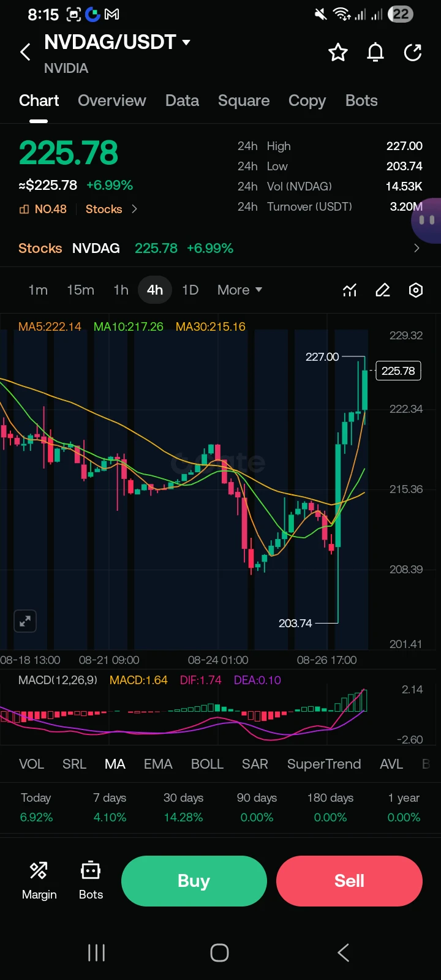Viewport: 441px width, 980px height.
Task: Open Margin trading icon
Action: 39,880
